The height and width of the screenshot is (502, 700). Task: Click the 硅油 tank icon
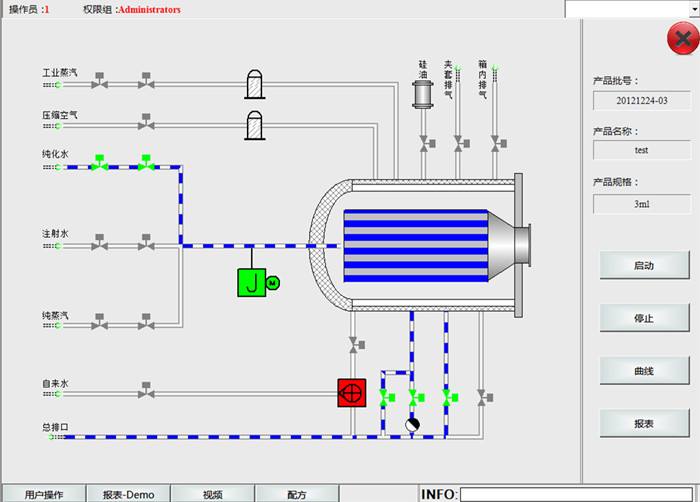click(422, 94)
